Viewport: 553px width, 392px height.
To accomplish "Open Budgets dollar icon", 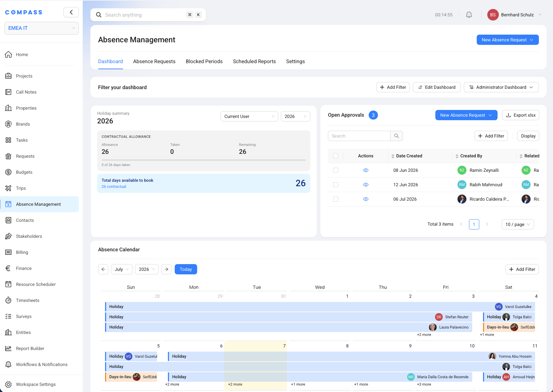I will point(9,172).
